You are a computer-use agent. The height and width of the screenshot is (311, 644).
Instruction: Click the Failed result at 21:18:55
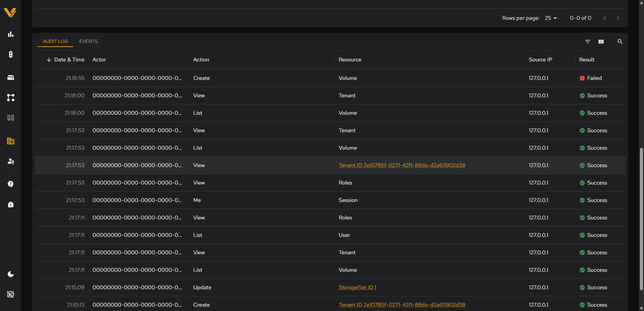(591, 78)
